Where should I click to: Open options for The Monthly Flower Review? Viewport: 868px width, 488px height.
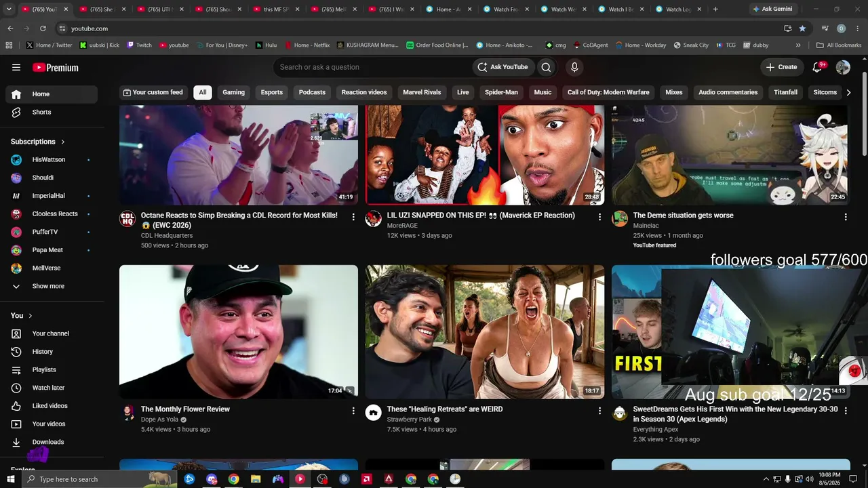(353, 411)
